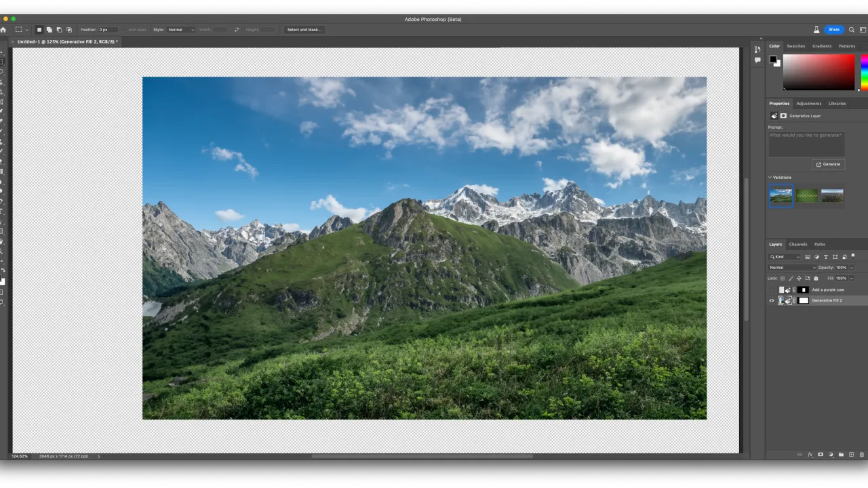Select the second variation thumbnail
The height and width of the screenshot is (488, 868).
coord(807,195)
